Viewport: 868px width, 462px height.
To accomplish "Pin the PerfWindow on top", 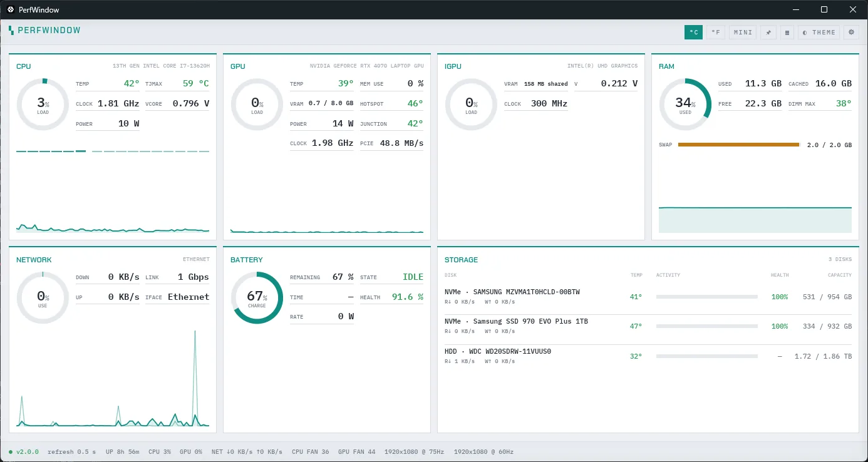I will (x=768, y=32).
